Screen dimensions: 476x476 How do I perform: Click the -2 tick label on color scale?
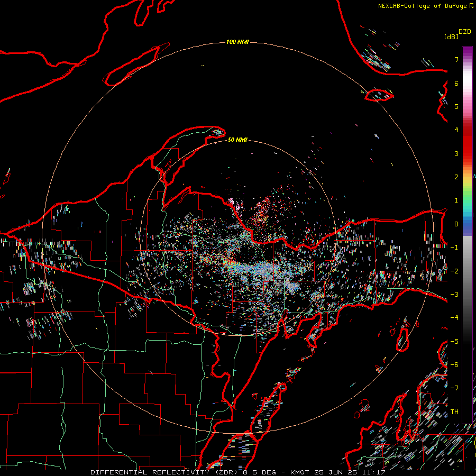454,271
